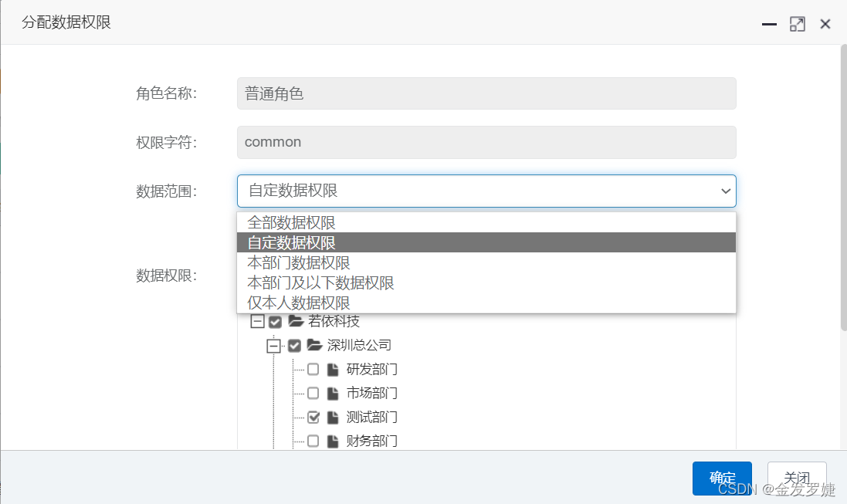The width and height of the screenshot is (847, 504).
Task: Click the open folder icon beside 若依科技
Action: (296, 321)
